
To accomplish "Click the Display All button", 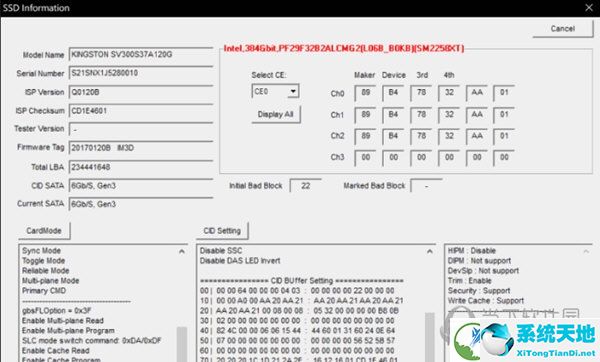I will coord(276,114).
